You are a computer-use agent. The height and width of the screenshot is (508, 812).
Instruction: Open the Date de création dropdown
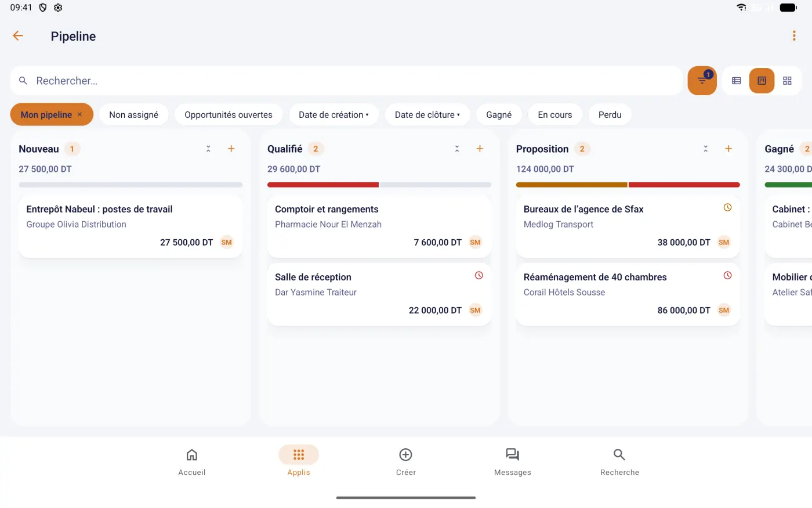pos(333,114)
